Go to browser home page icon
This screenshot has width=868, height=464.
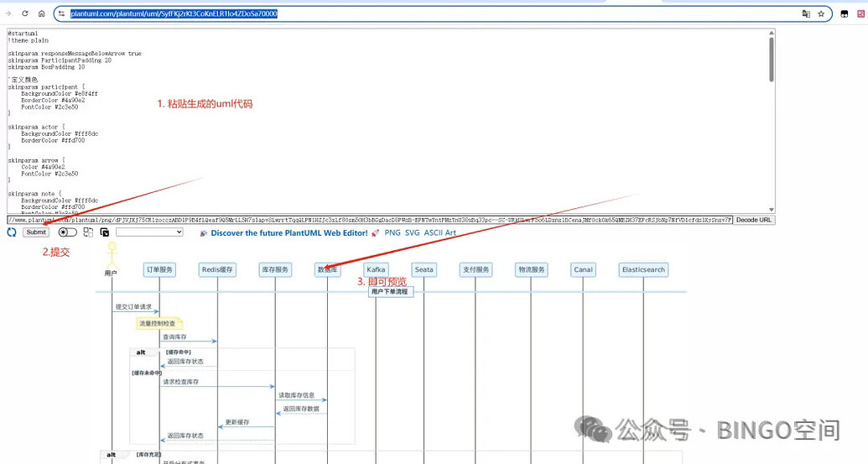coord(42,13)
